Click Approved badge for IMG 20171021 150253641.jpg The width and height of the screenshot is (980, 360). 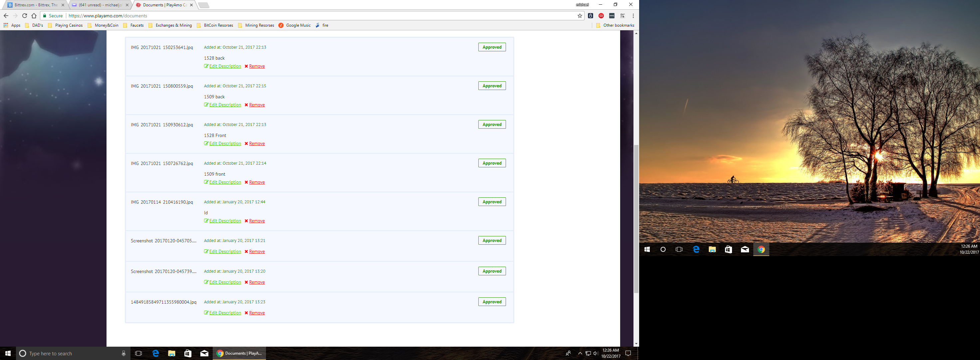pos(492,47)
